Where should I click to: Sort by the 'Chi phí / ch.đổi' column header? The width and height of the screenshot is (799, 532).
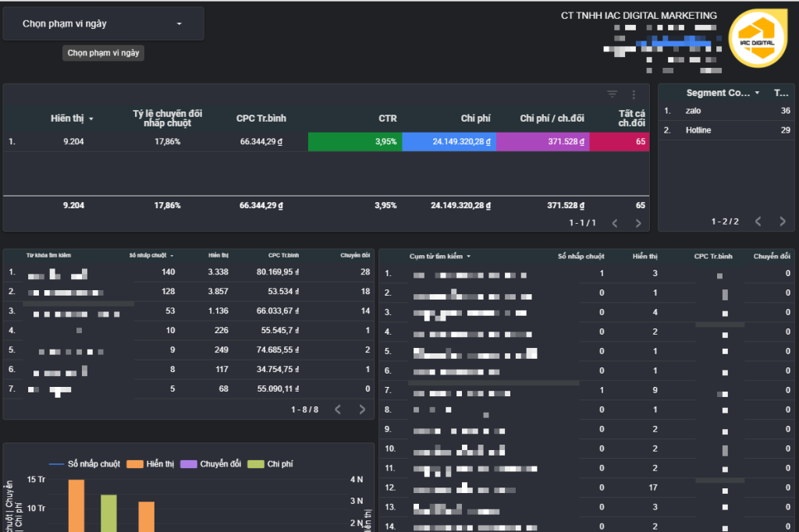pos(552,119)
